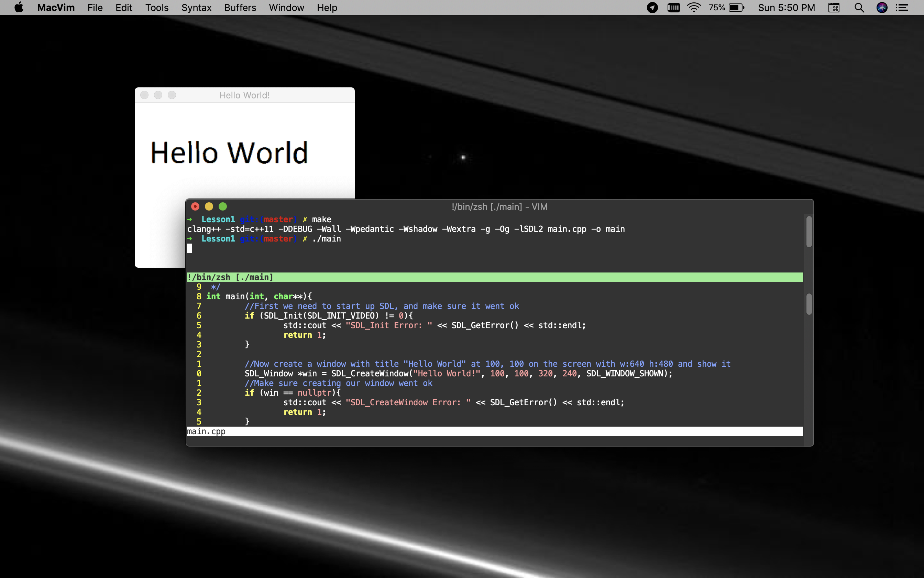Click zoom button of Hello World! window

172,95
